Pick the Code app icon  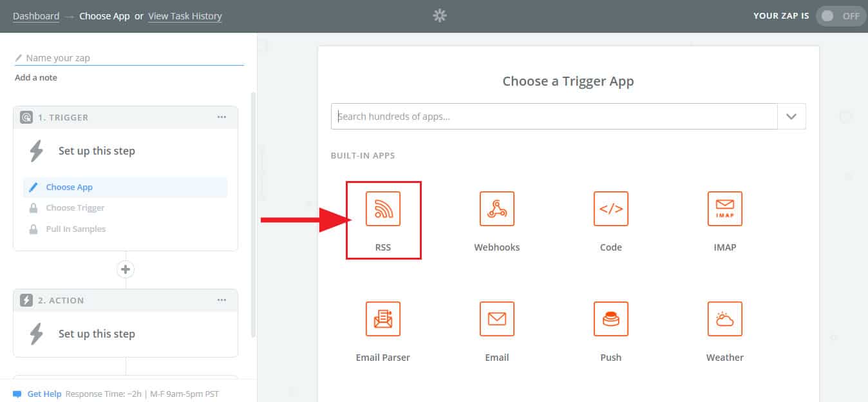[611, 209]
